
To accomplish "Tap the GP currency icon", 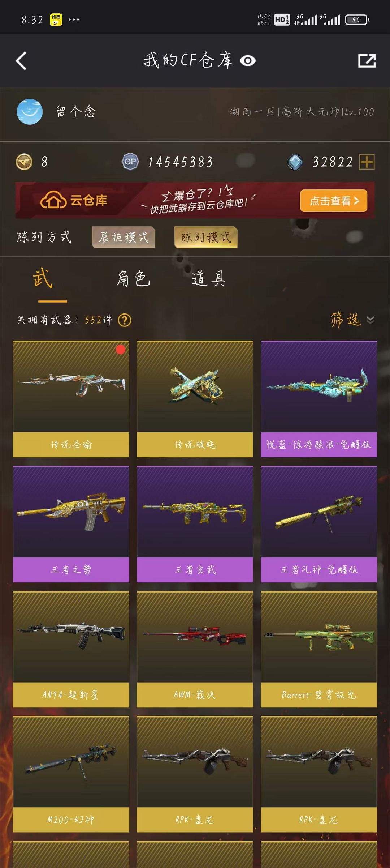I will pyautogui.click(x=130, y=162).
